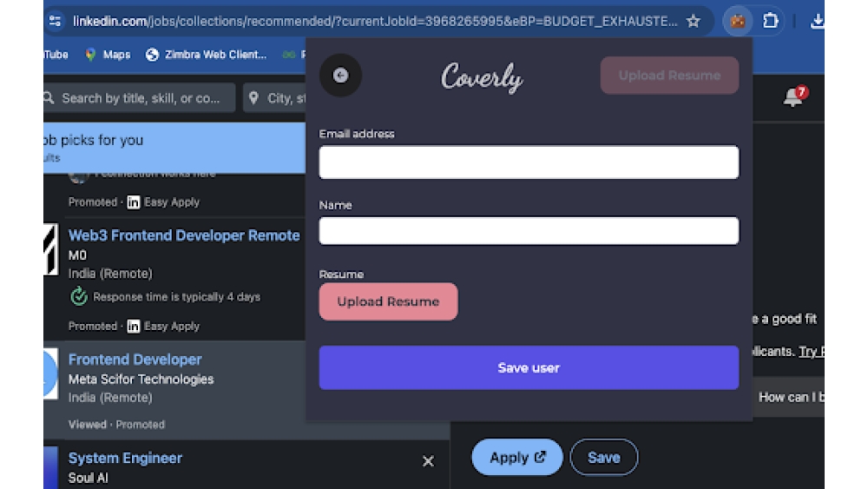Dismiss the System Engineer job with X
This screenshot has width=868, height=489.
tap(428, 460)
